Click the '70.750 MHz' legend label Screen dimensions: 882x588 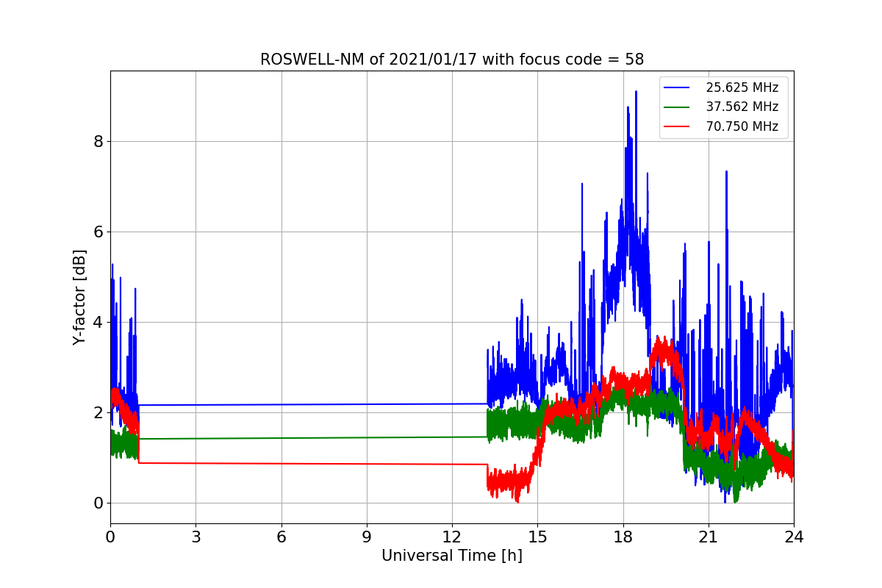pyautogui.click(x=742, y=126)
